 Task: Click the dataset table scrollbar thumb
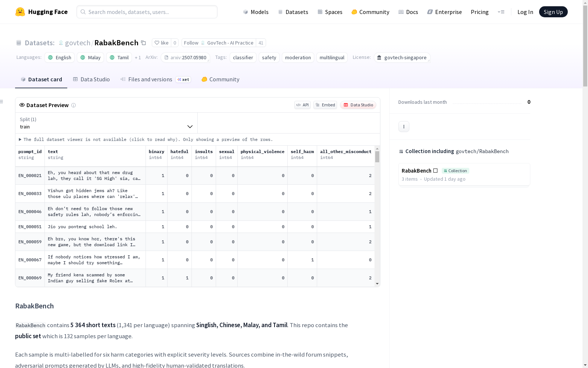(x=377, y=156)
